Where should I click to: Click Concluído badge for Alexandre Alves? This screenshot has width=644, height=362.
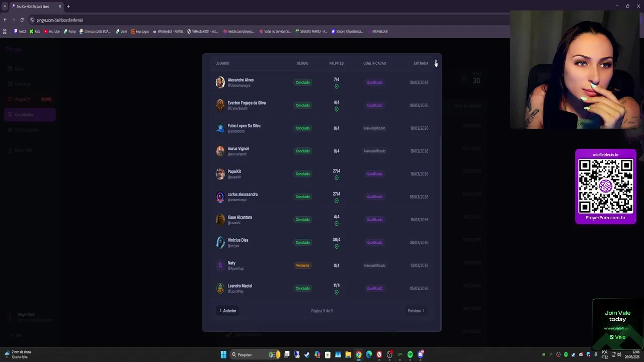302,82
